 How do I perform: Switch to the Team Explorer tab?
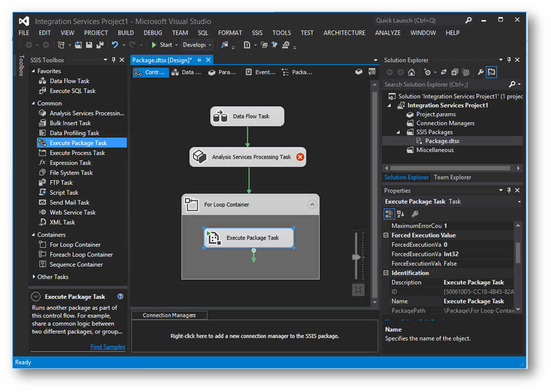click(452, 177)
